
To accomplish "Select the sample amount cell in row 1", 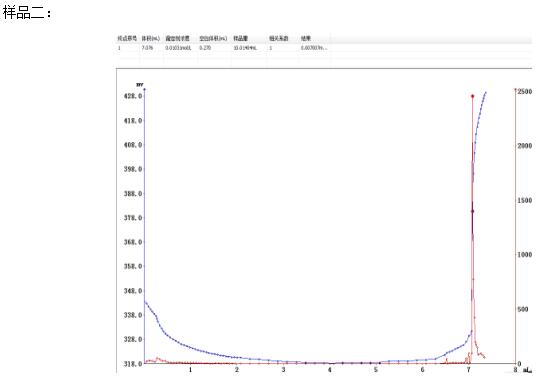I will point(245,48).
